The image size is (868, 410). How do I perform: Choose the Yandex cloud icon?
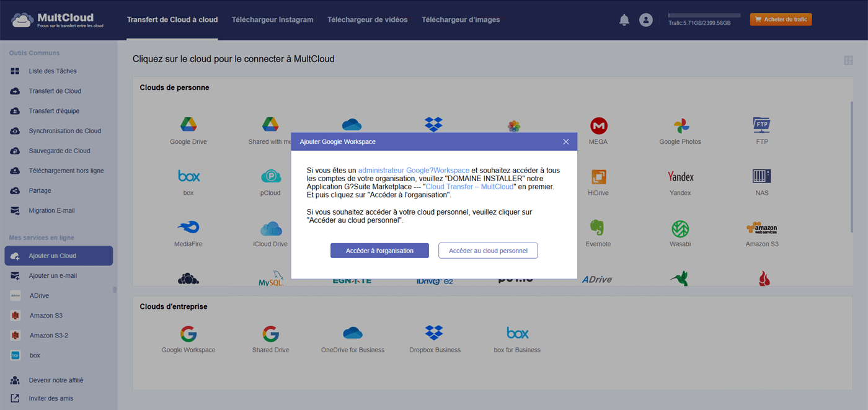point(680,177)
